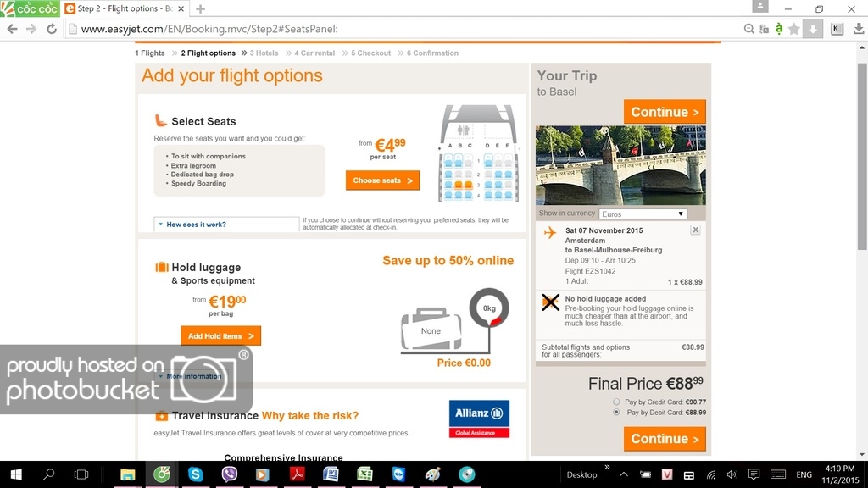
Task: Click the browser address bar URL
Action: click(209, 29)
